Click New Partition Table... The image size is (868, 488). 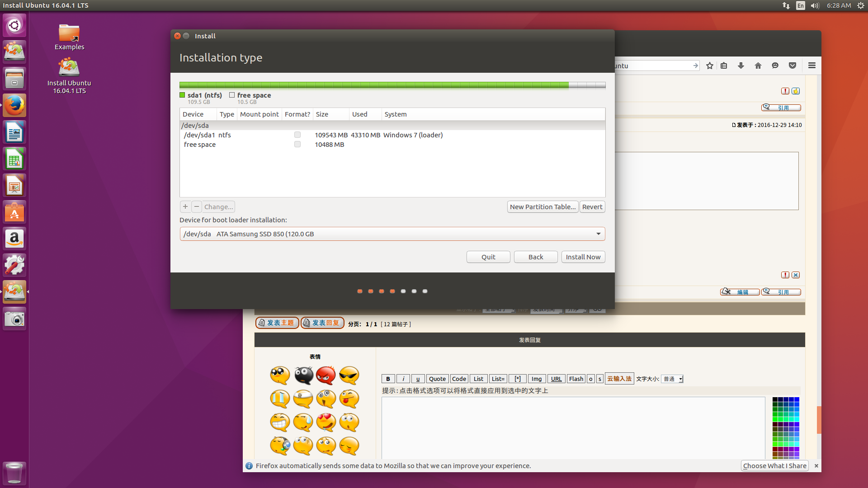[542, 206]
